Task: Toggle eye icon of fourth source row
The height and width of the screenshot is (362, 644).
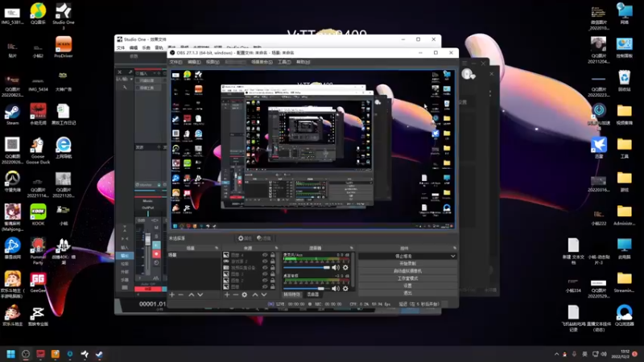Action: [265, 274]
